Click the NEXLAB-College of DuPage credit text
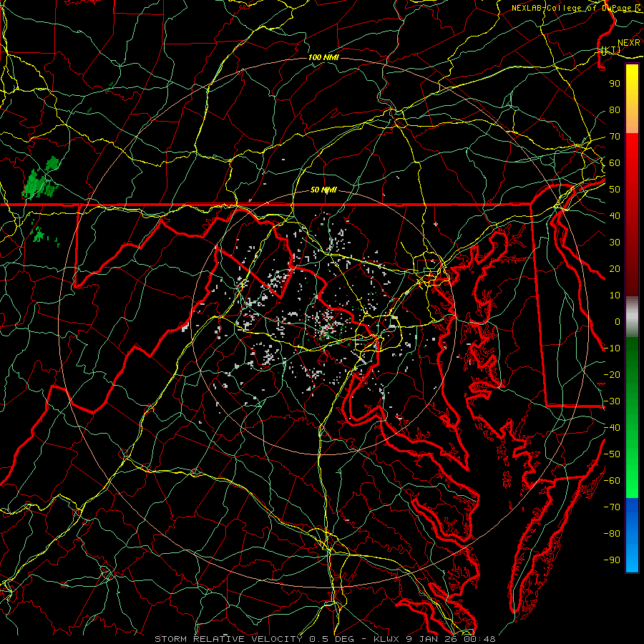This screenshot has height=644, width=644. click(x=576, y=8)
